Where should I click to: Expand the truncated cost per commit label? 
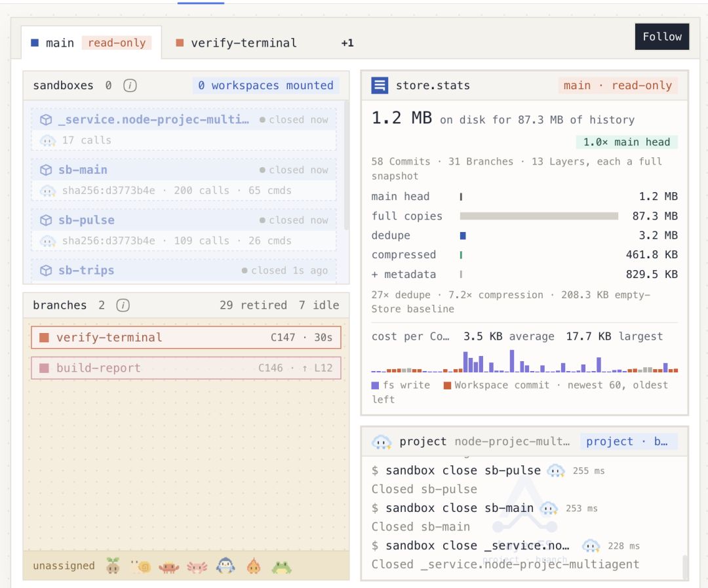(410, 336)
